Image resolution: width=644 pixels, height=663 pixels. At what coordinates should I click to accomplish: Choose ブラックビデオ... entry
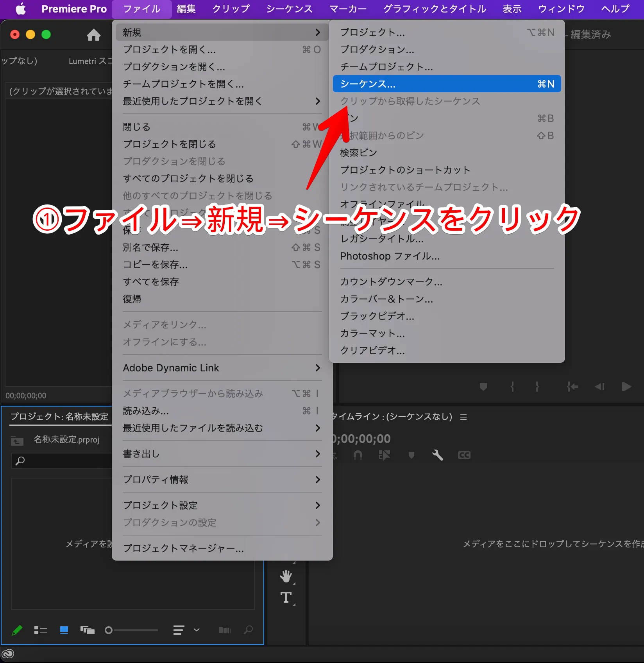coord(447,316)
